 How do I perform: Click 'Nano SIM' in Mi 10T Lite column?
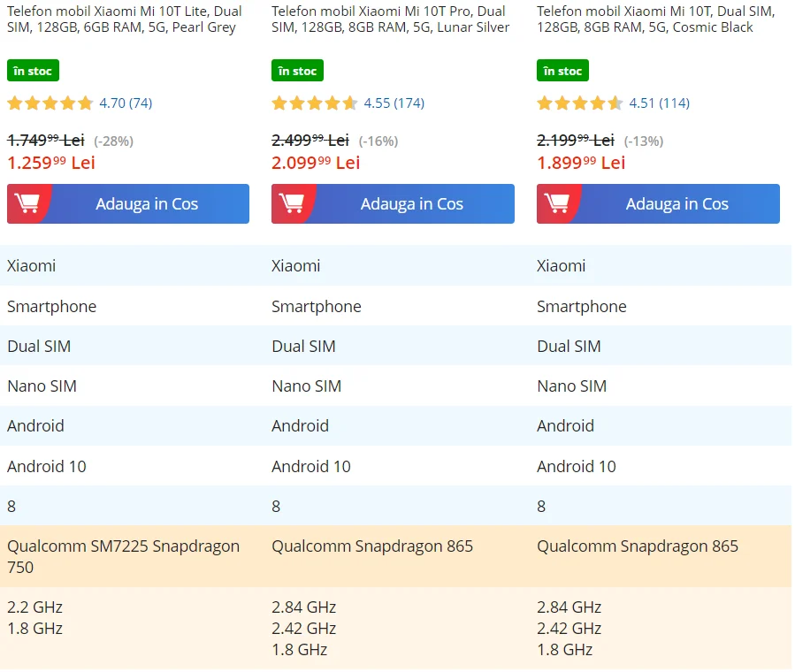(x=42, y=386)
